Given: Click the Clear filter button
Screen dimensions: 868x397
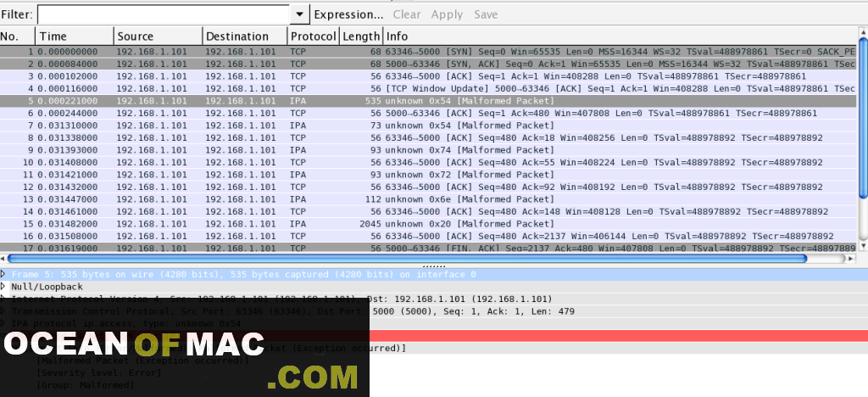Looking at the screenshot, I should pyautogui.click(x=407, y=14).
